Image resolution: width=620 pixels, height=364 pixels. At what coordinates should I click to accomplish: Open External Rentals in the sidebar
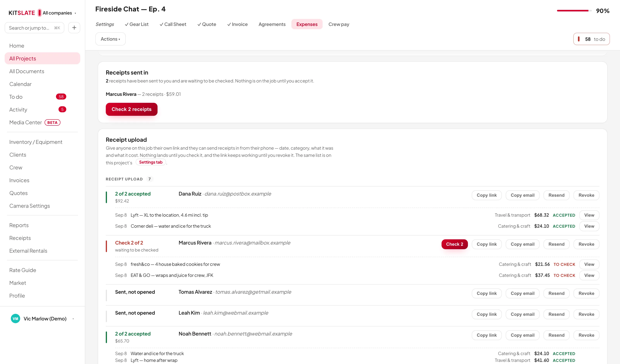click(42, 251)
